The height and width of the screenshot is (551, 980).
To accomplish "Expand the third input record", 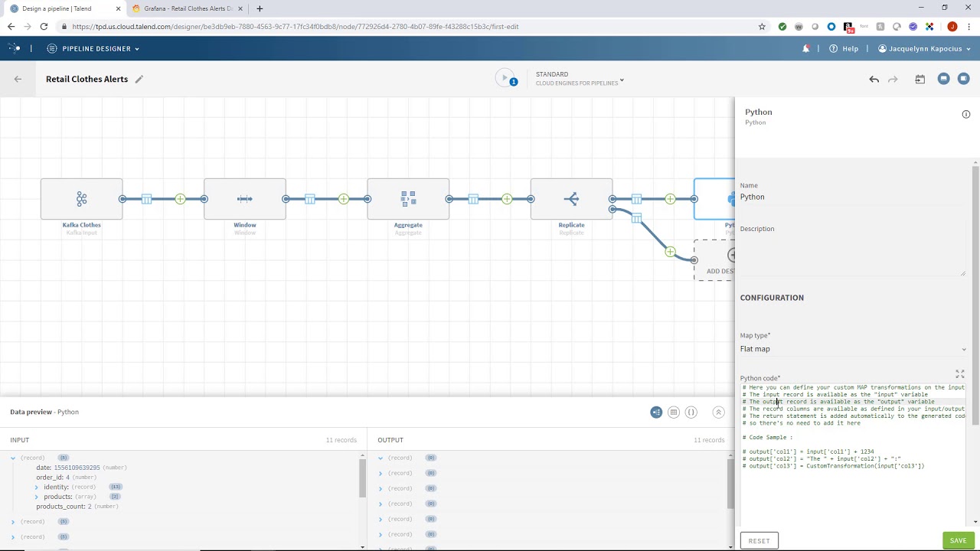I will pos(13,536).
